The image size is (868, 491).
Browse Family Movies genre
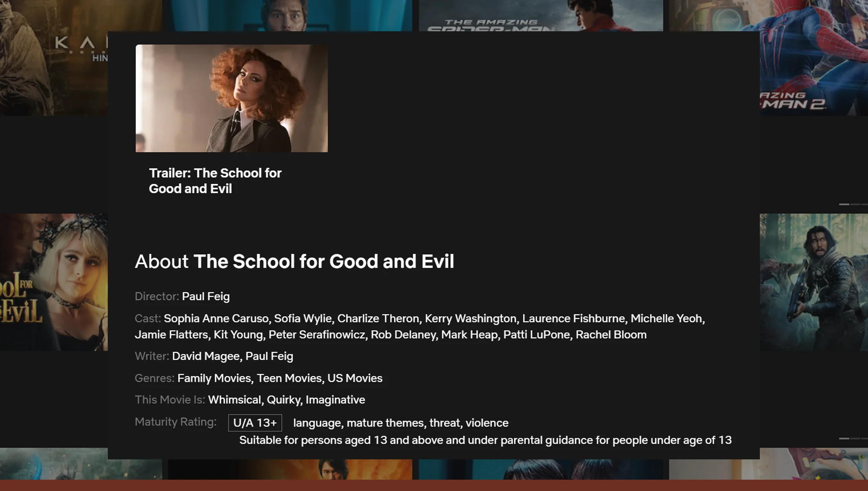214,378
